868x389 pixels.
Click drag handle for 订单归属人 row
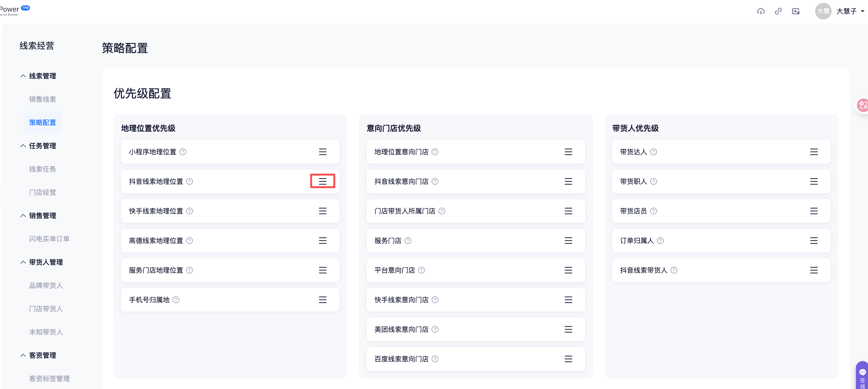(x=813, y=241)
